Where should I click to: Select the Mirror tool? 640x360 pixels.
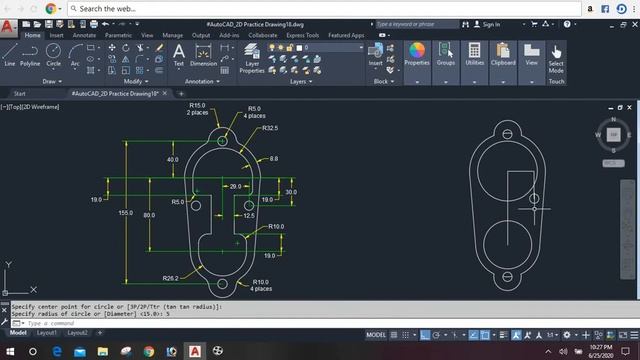pos(126,59)
